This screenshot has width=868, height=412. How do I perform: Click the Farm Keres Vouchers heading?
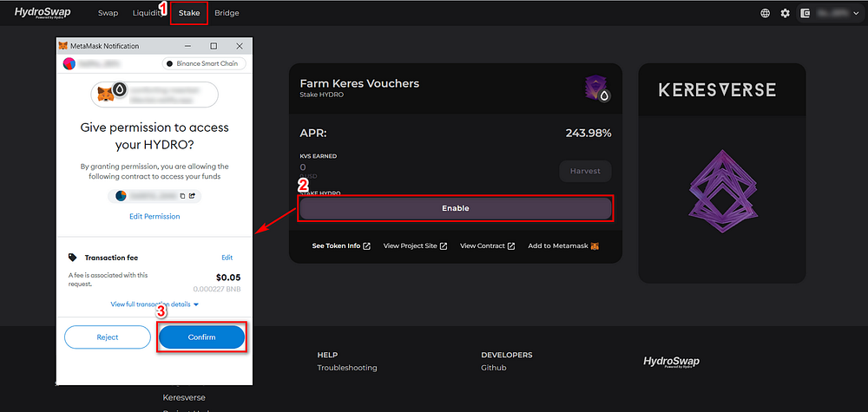pos(359,83)
